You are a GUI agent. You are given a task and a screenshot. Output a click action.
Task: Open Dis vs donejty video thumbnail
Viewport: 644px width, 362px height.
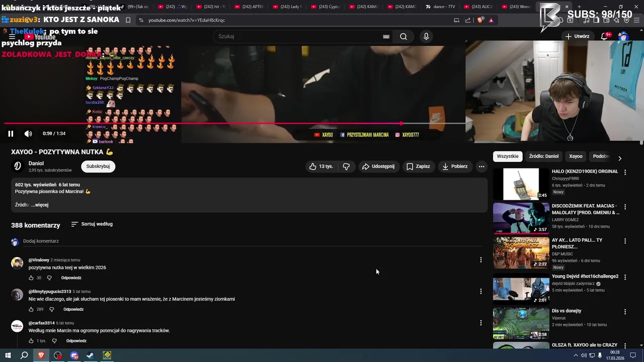pos(521,323)
